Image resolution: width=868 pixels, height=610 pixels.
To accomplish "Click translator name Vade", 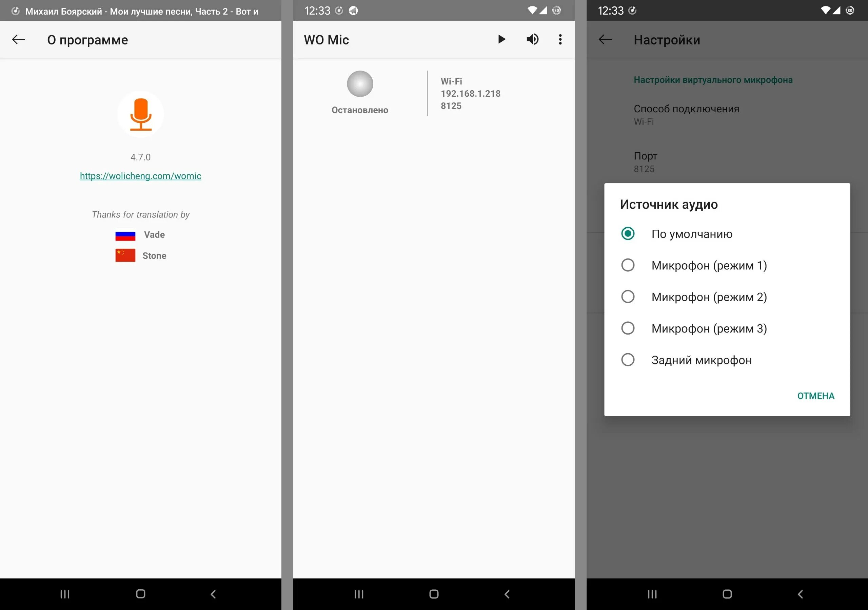I will point(154,235).
